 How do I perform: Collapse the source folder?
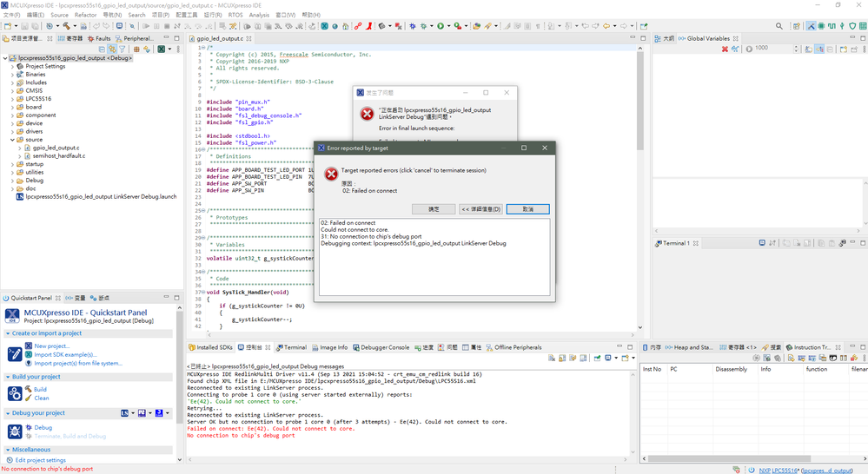coord(13,140)
